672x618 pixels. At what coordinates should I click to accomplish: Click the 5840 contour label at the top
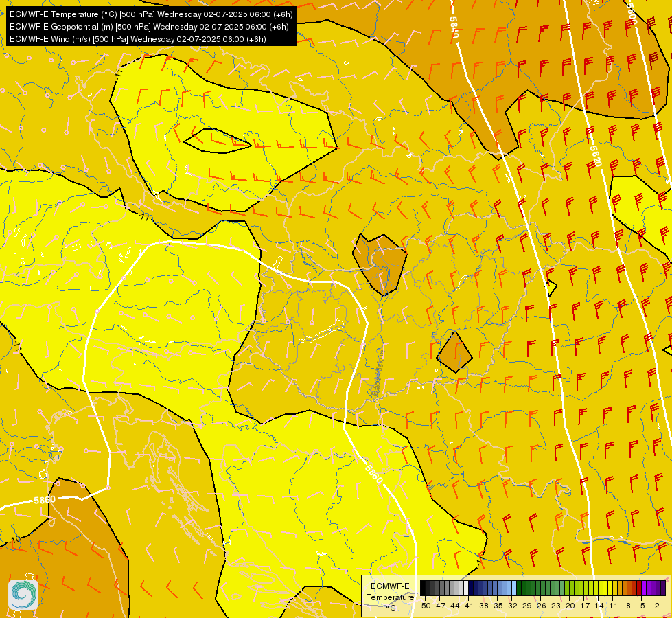(454, 27)
